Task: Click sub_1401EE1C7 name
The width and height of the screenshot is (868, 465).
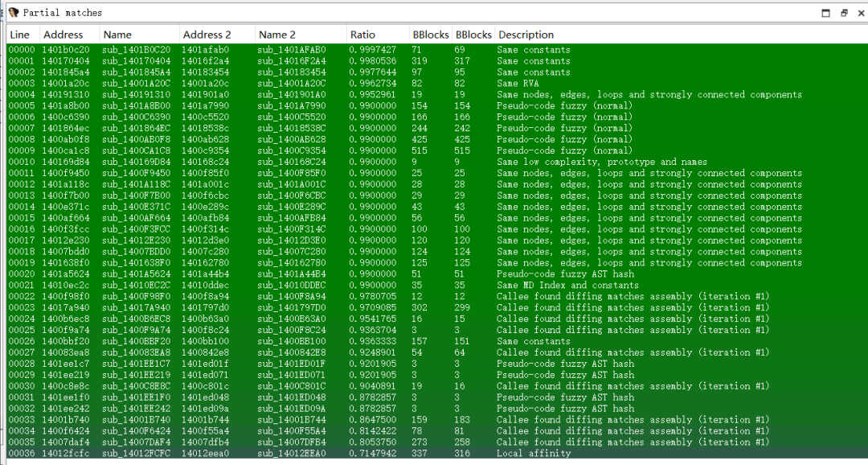Action: coord(136,364)
